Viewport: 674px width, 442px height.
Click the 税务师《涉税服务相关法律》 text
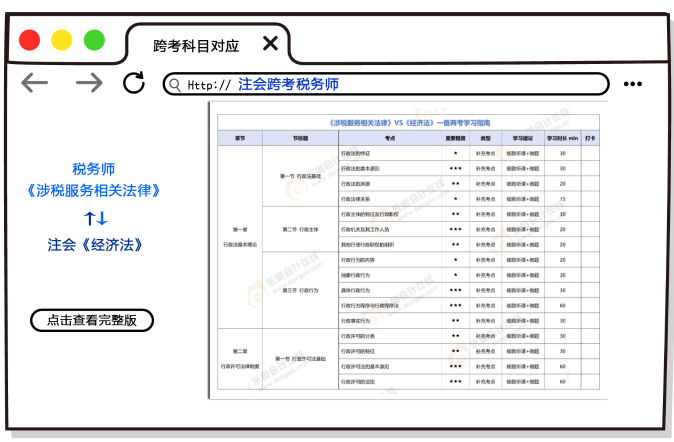[x=94, y=180]
